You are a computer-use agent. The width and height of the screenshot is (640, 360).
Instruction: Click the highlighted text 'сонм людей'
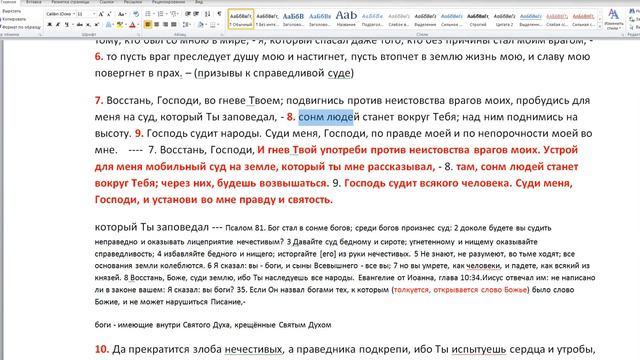point(329,117)
